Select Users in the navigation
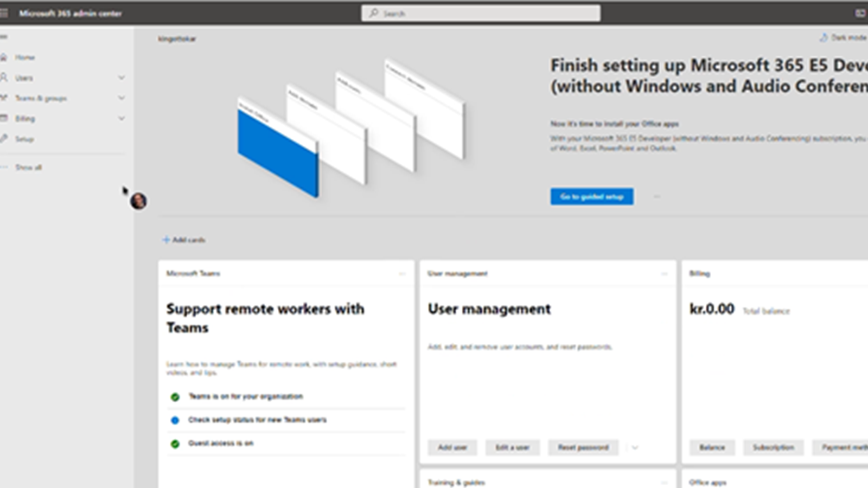This screenshot has width=868, height=488. pyautogui.click(x=24, y=78)
